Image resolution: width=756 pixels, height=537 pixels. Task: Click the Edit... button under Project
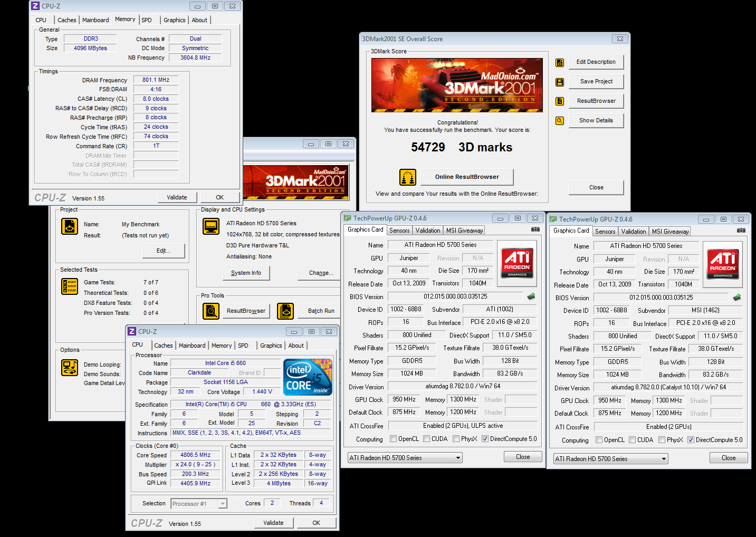tap(164, 251)
